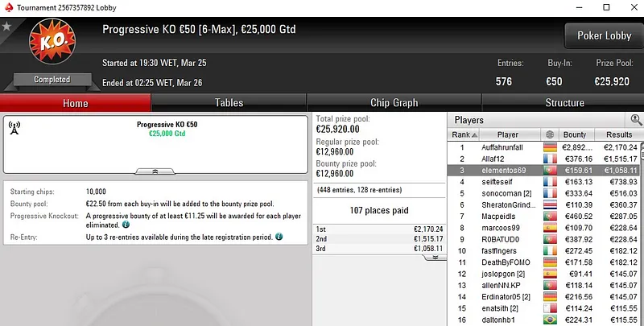
Task: Open the Chip Graph tab
Action: (x=394, y=103)
